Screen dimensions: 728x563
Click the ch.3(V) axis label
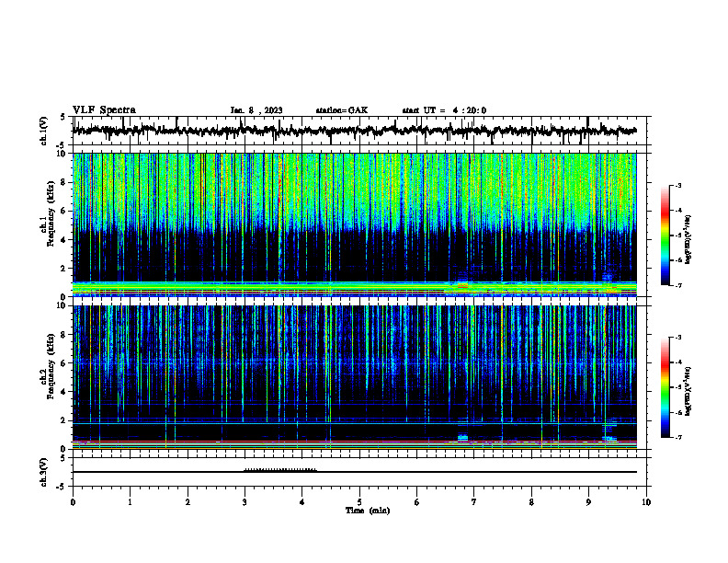pos(43,472)
